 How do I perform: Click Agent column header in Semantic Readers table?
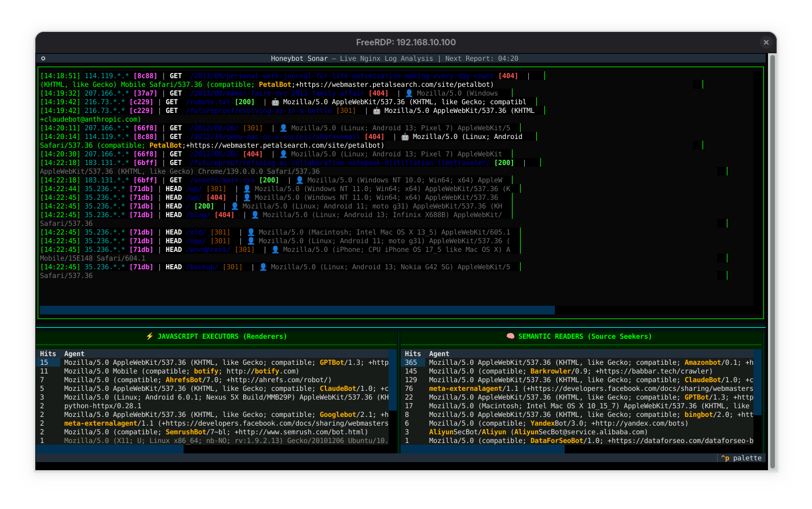coord(439,354)
